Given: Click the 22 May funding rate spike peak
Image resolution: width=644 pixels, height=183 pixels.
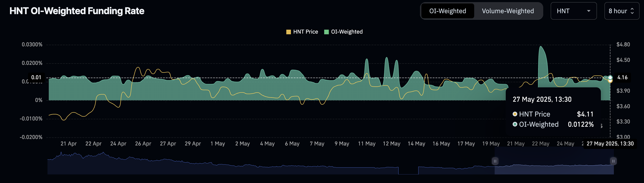Looking at the screenshot, I should click(541, 47).
